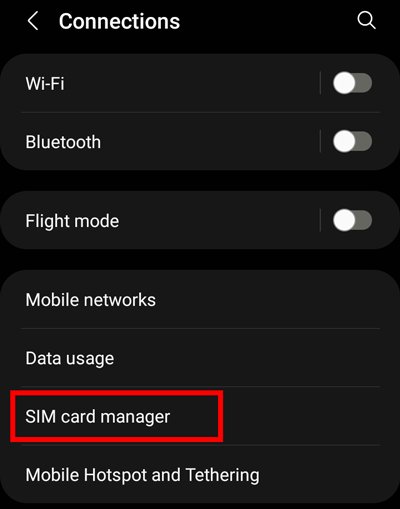The image size is (400, 509).
Task: Click the Connections page title
Action: [x=119, y=22]
